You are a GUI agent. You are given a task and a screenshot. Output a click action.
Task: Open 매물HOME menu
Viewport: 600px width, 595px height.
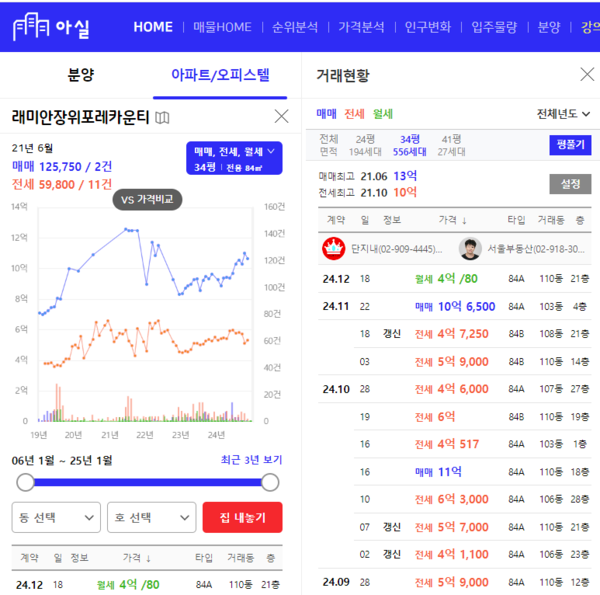click(222, 27)
